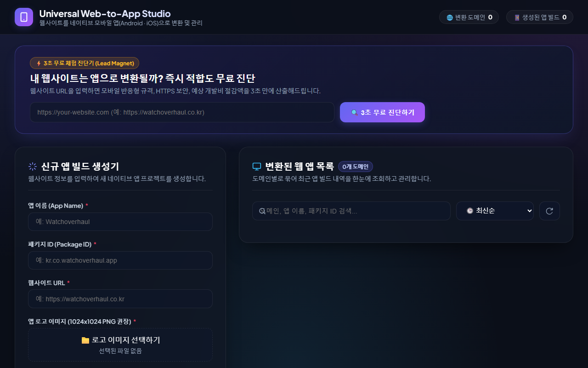This screenshot has width=588, height=368.
Task: Start the 3초 무료 진단하기 button
Action: point(382,112)
